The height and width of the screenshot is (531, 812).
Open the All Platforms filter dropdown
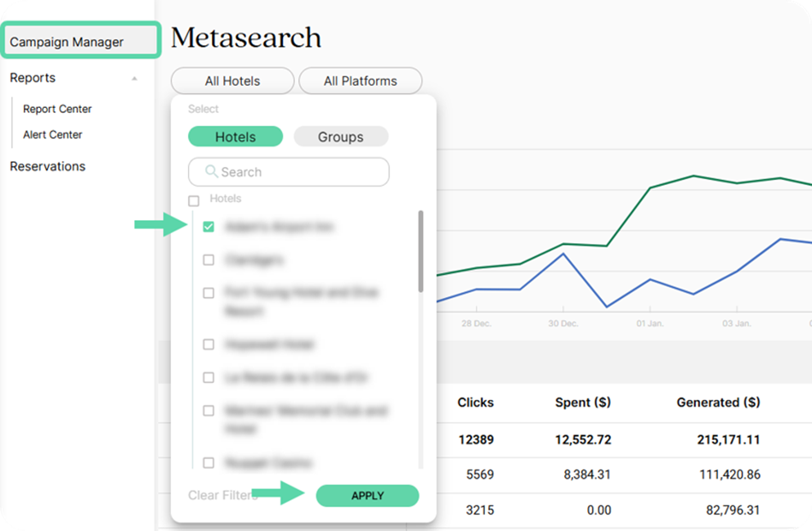[x=361, y=81]
